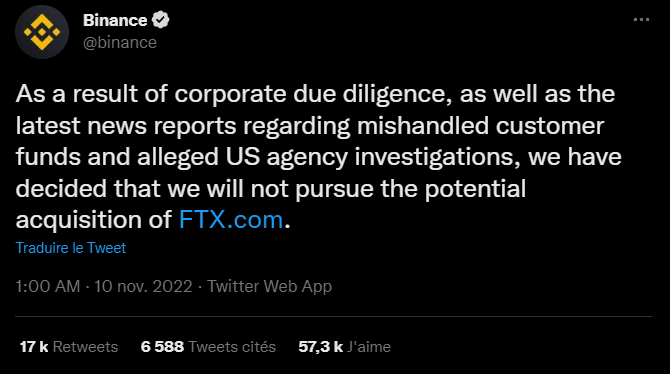Click the tweet's first line about due diligence
The image size is (670, 374).
click(x=315, y=94)
